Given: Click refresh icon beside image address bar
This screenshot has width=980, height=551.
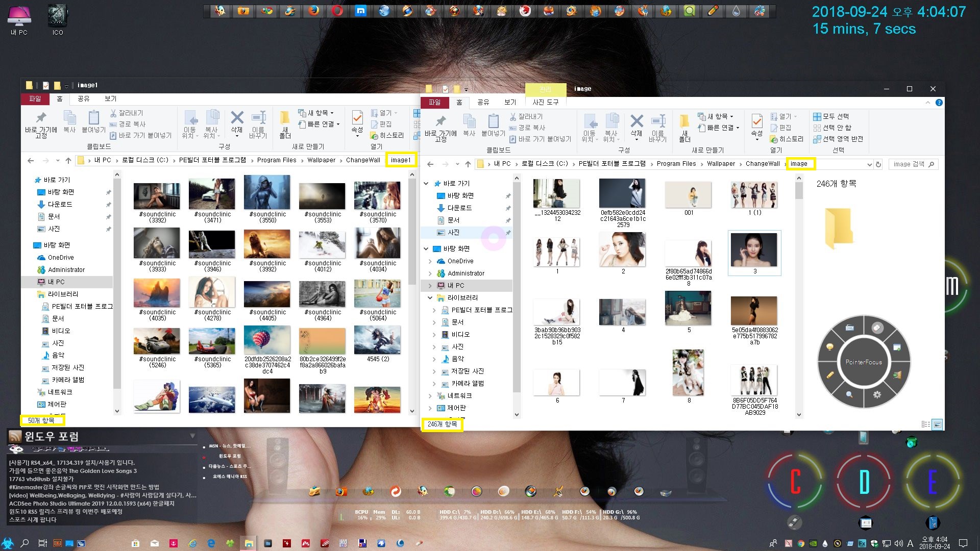Looking at the screenshot, I should 878,164.
